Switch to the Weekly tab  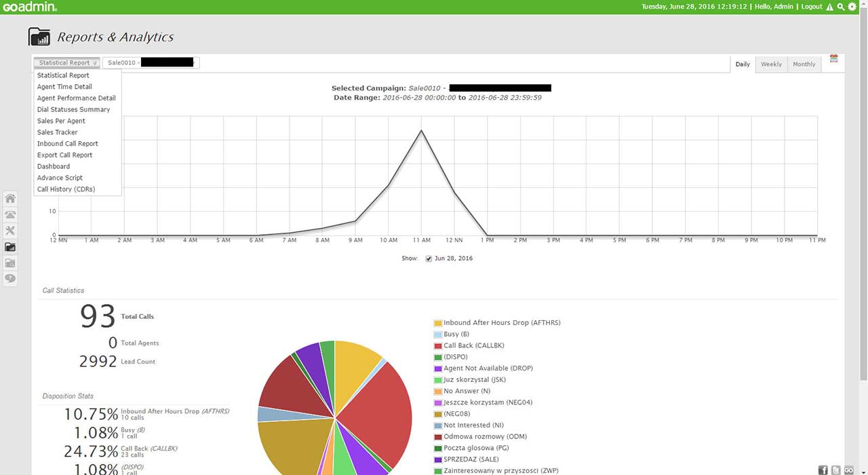(x=771, y=64)
